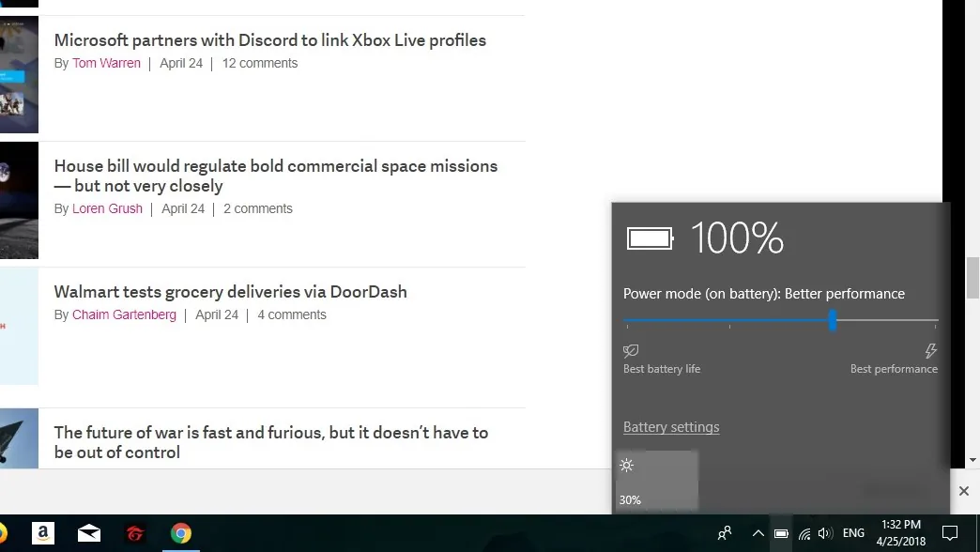Screen dimensions: 980x552
Task: Close the bottom banner with the X
Action: click(x=964, y=491)
